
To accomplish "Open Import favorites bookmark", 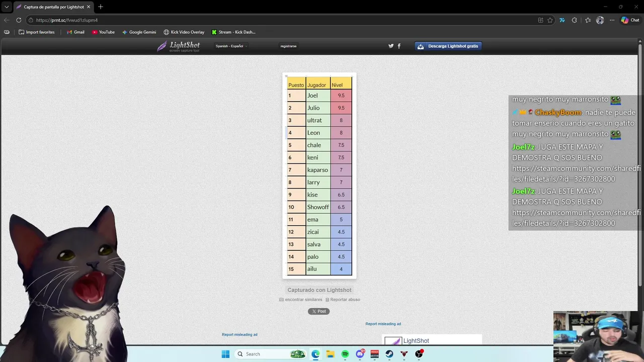I will pos(36,32).
